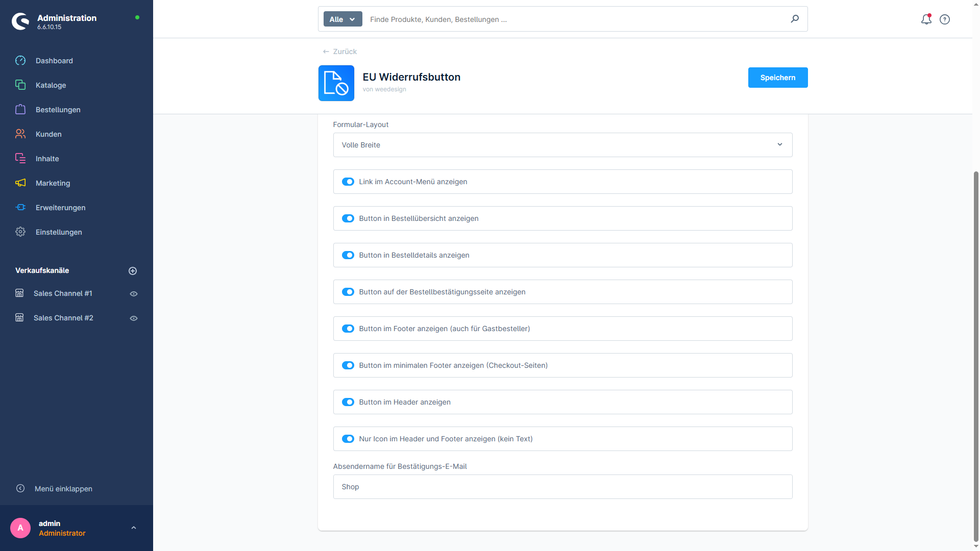Toggle Link im Account-Menü anzeigen
This screenshot has height=551, width=980.
(348, 182)
